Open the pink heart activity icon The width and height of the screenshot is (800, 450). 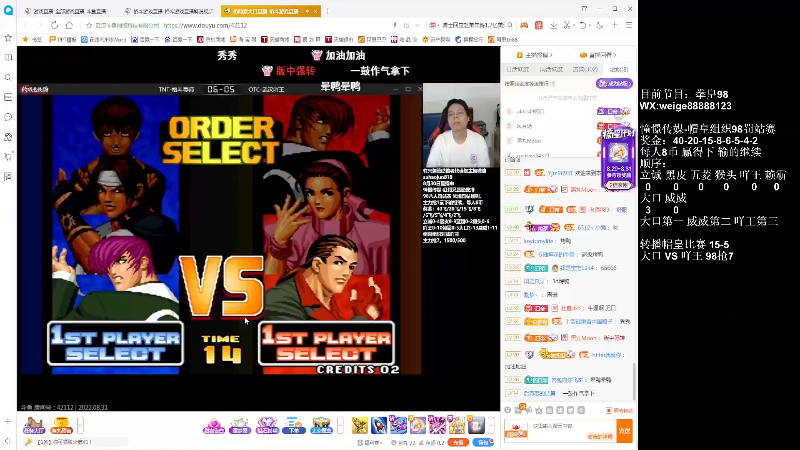pos(213,425)
